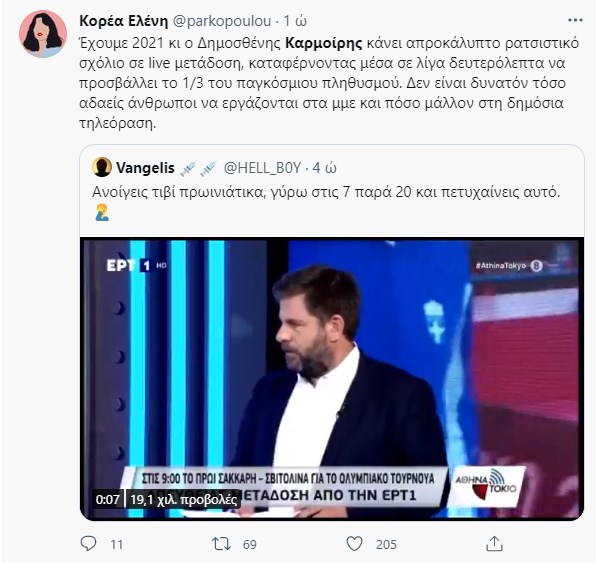Click the 0:07 video duration badge
This screenshot has width=596, height=563.
click(108, 499)
